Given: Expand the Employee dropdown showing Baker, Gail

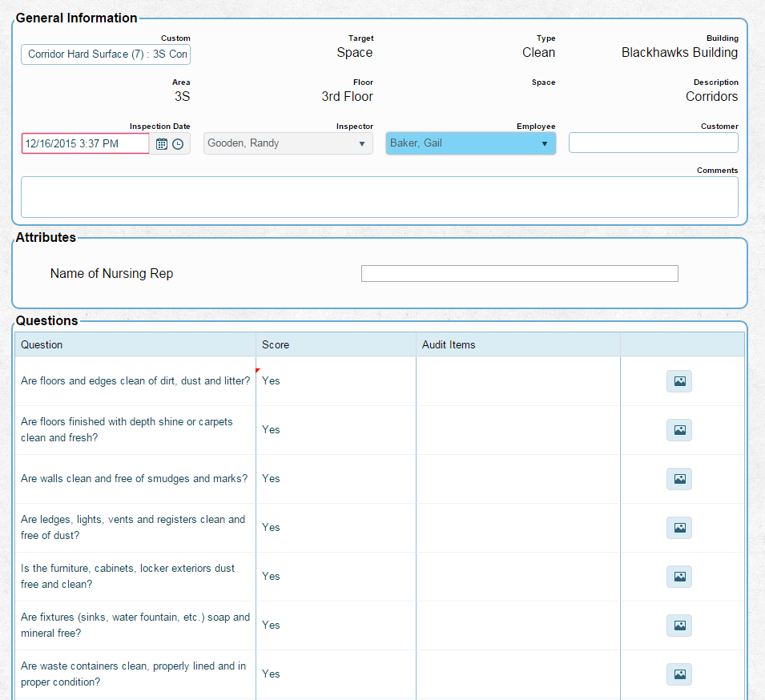Looking at the screenshot, I should (x=470, y=143).
